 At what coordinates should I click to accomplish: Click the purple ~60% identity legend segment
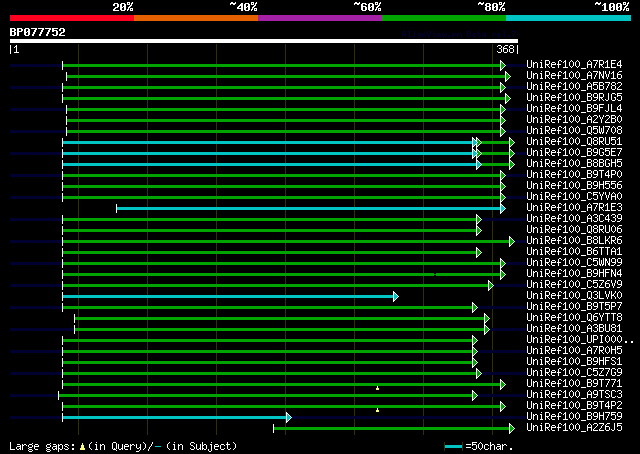320,18
